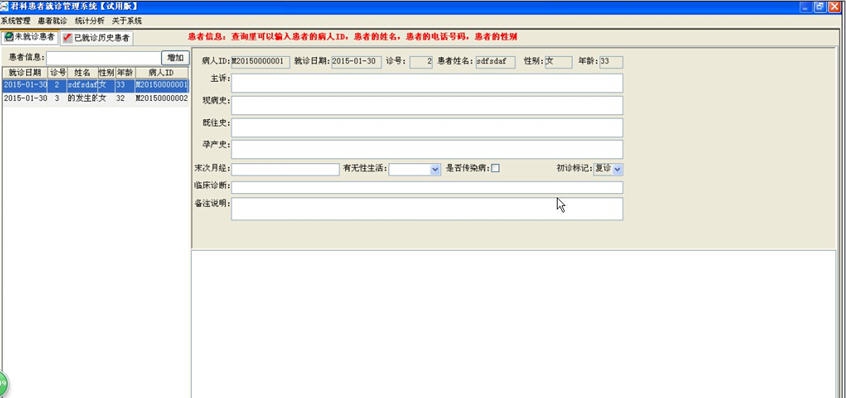The height and width of the screenshot is (398, 846).
Task: Click the 增加 button
Action: pos(175,58)
